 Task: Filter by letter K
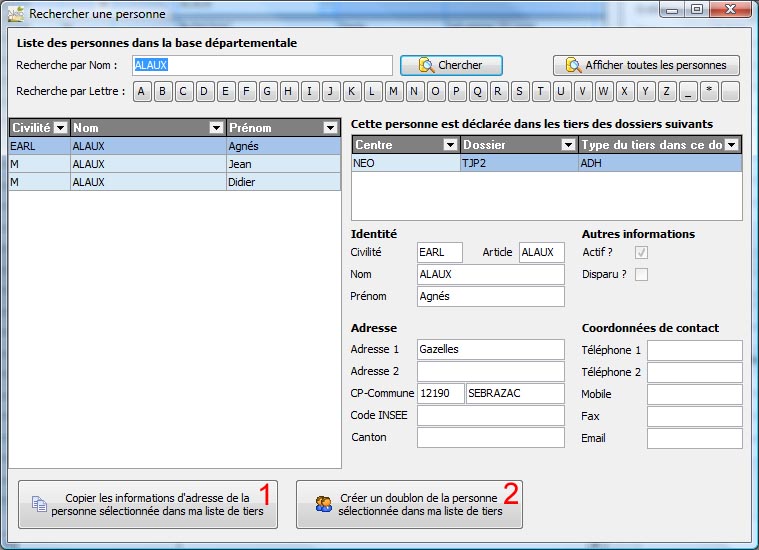[352, 91]
